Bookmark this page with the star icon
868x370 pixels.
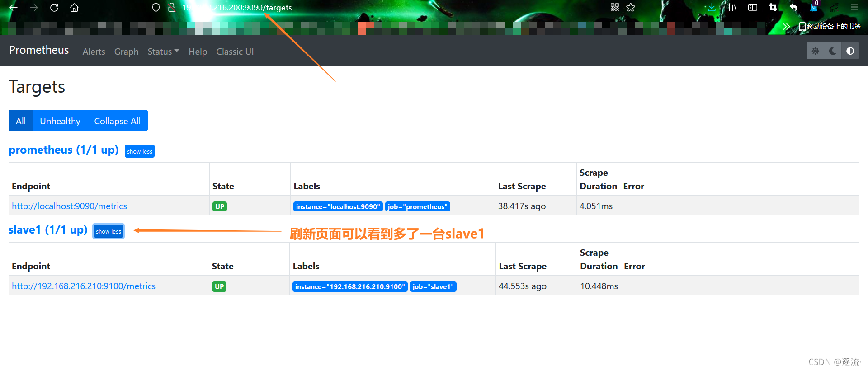point(631,7)
